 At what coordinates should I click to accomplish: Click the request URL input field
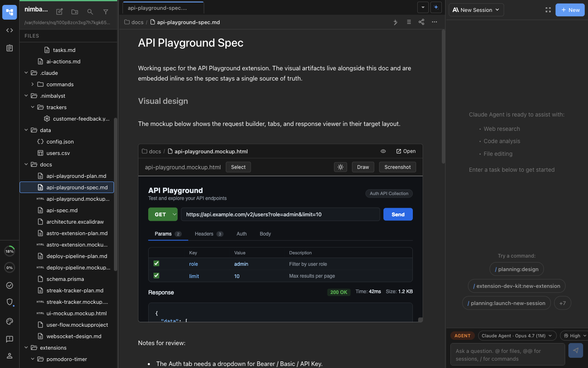281,214
